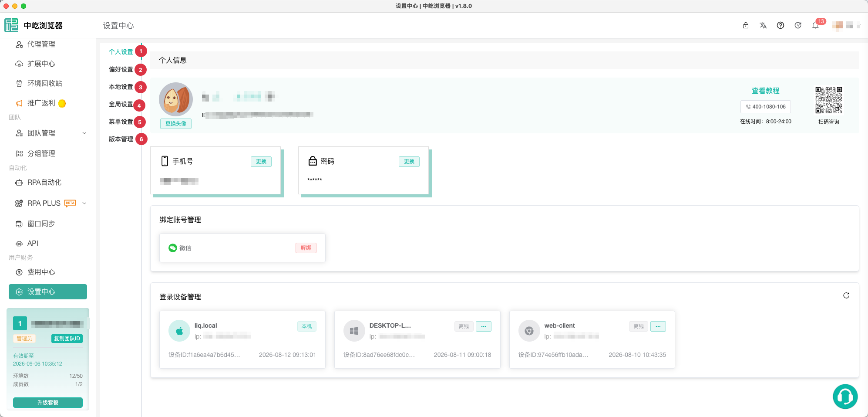Open the notifications bell with badge 13

pyautogui.click(x=816, y=25)
